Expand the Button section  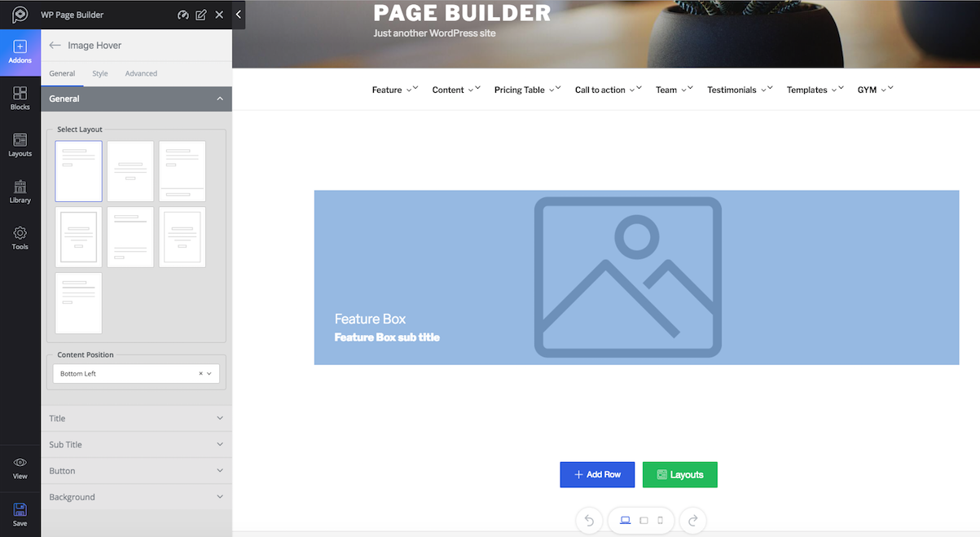(x=136, y=470)
